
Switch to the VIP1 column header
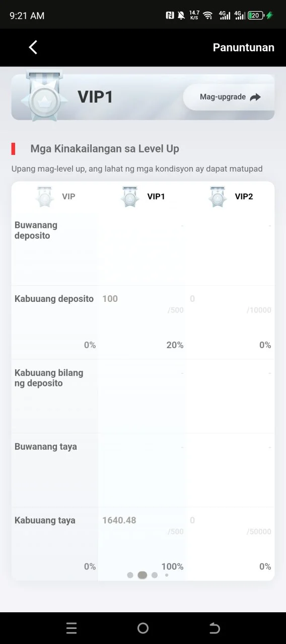coord(156,196)
